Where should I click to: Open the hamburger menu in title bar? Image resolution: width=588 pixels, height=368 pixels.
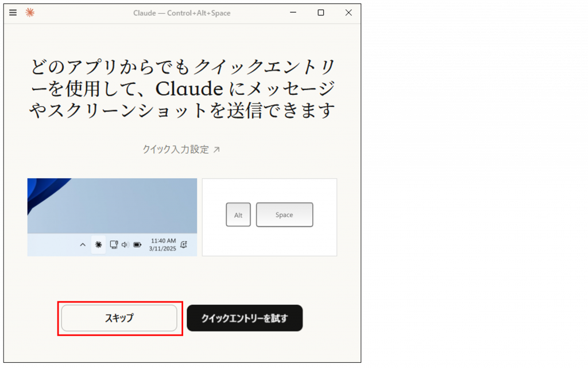pos(13,13)
